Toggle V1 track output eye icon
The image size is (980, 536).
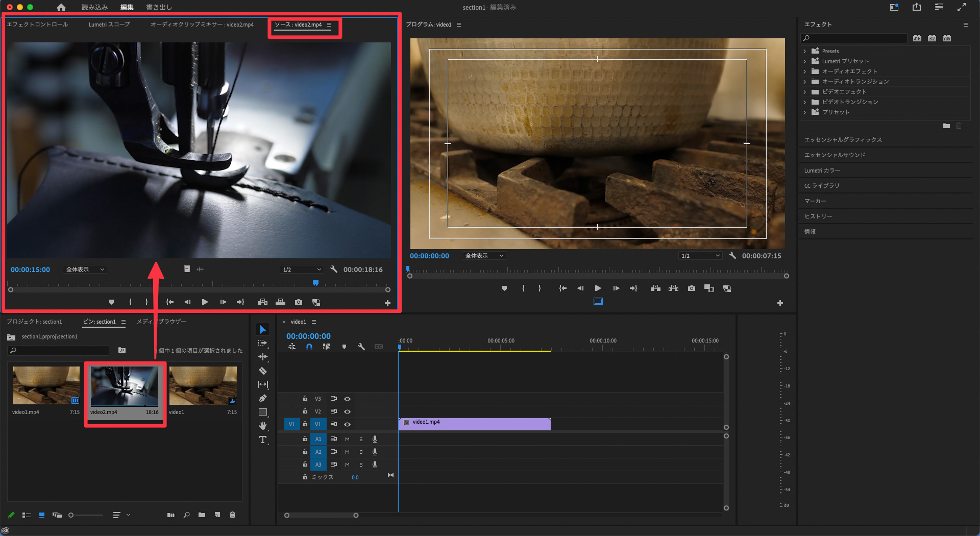point(347,424)
